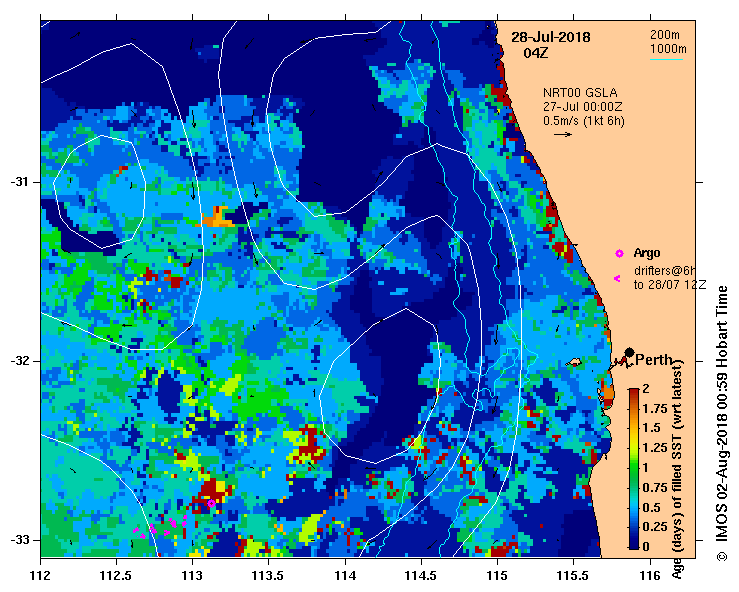Click the colorbar value 2
This screenshot has height=592, width=739.
646,388
